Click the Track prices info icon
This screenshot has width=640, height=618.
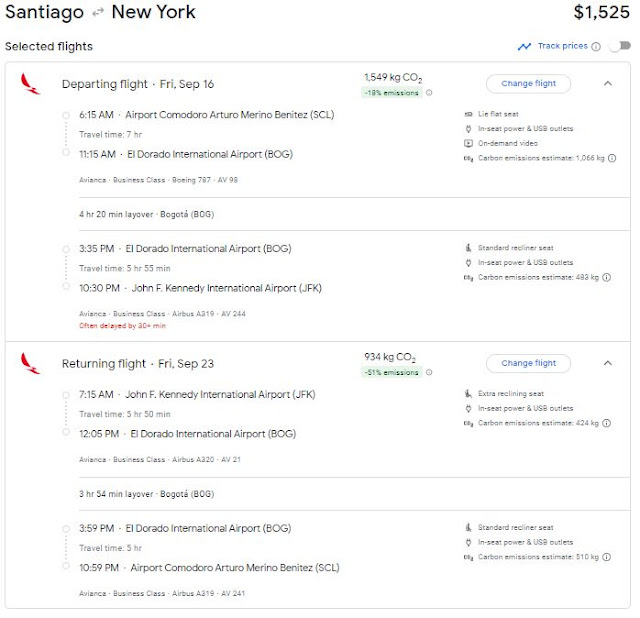596,46
